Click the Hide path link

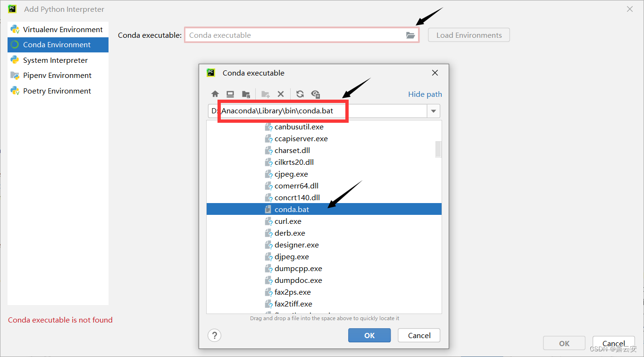pos(425,94)
